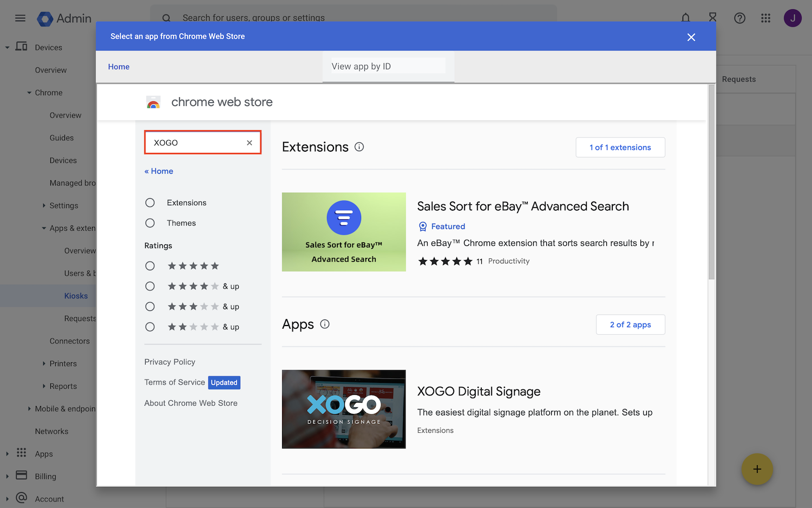Select the Home tab in the dialog
812x508 pixels.
tap(119, 66)
